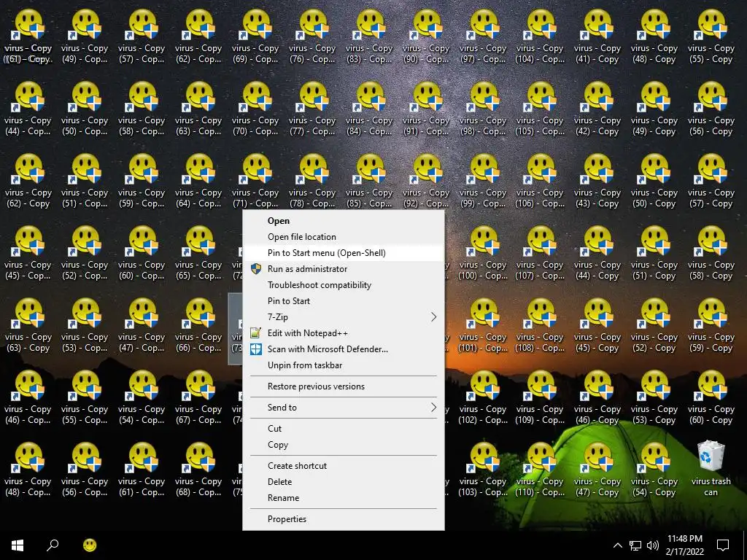Open the clock showing 11:48 PM
This screenshot has width=747, height=560.
click(x=684, y=545)
